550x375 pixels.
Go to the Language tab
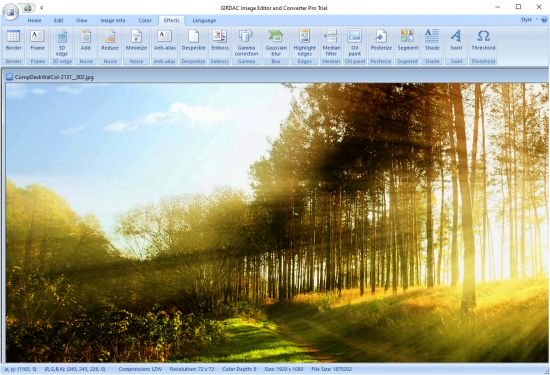204,21
